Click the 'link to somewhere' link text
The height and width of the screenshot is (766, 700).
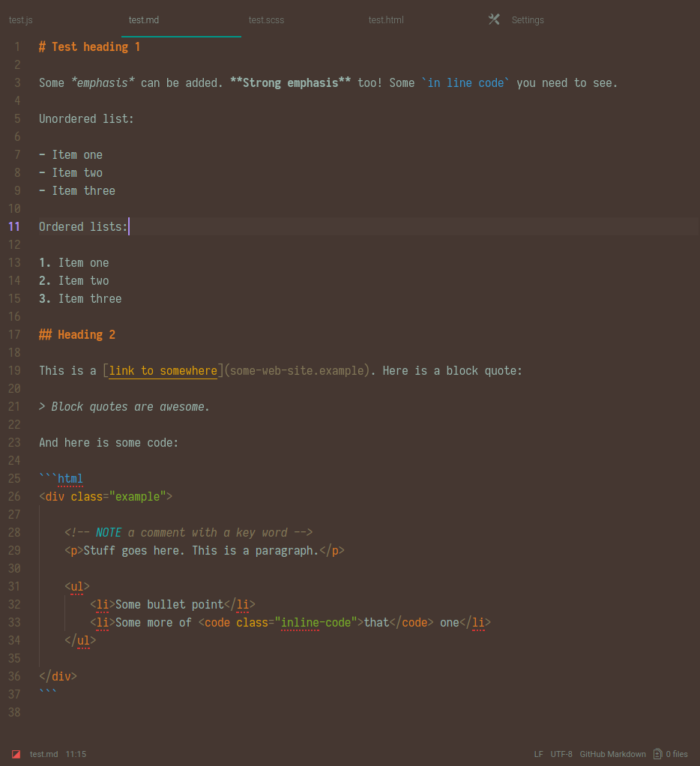point(163,371)
